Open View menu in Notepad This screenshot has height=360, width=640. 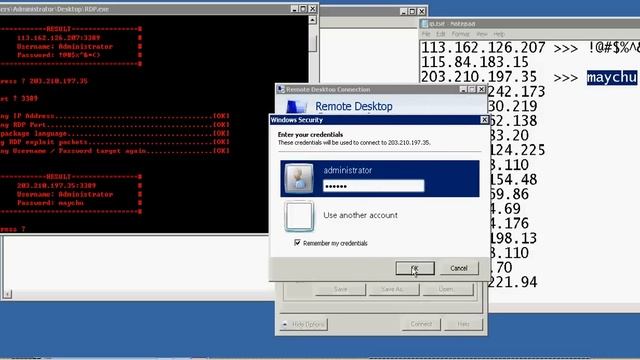(482, 34)
